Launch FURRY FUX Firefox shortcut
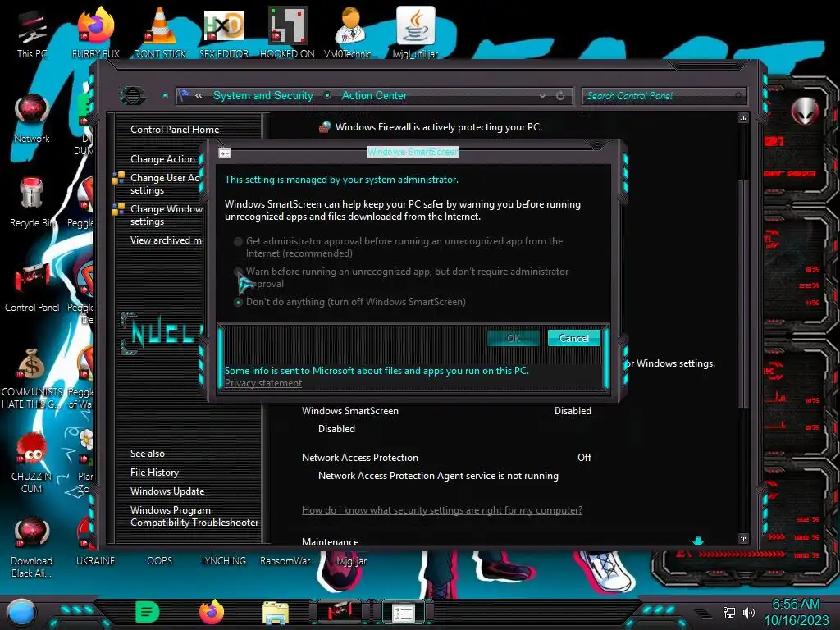 (x=95, y=34)
